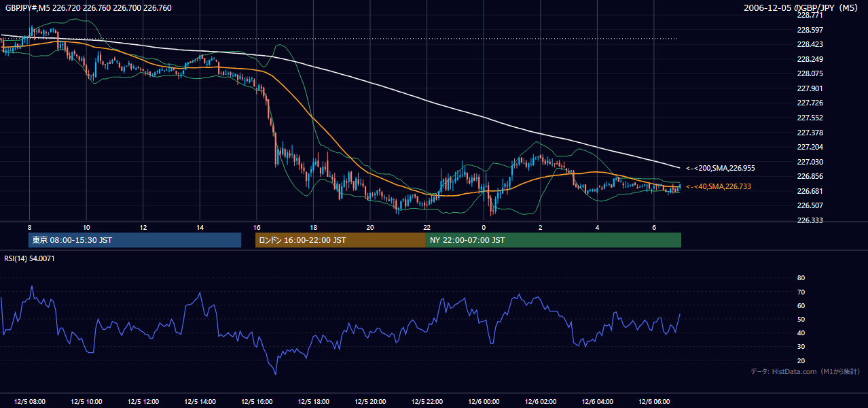Click the NY 22:00-07:00 JST session bar
Screen dimensions: 868x408
pos(554,240)
